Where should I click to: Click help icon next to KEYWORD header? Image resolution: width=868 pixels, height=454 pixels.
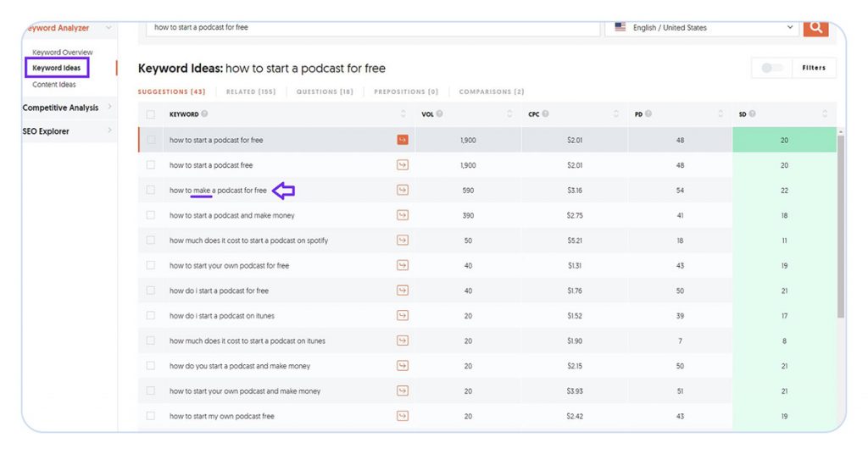204,114
